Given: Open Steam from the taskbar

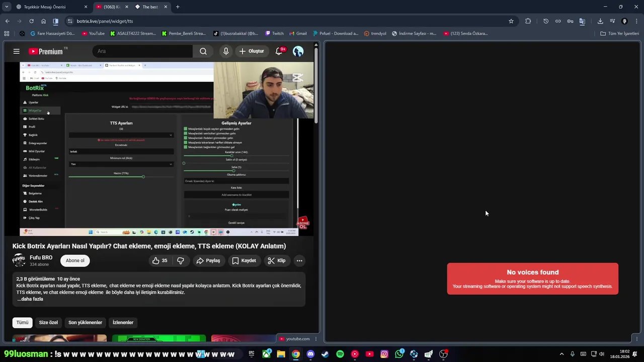Looking at the screenshot, I should (325, 354).
